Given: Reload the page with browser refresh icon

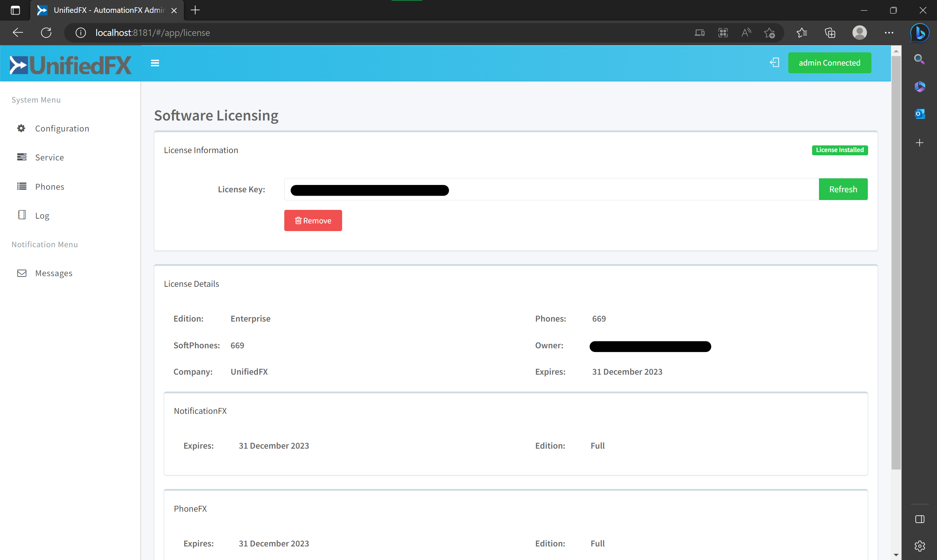Looking at the screenshot, I should click(x=46, y=33).
